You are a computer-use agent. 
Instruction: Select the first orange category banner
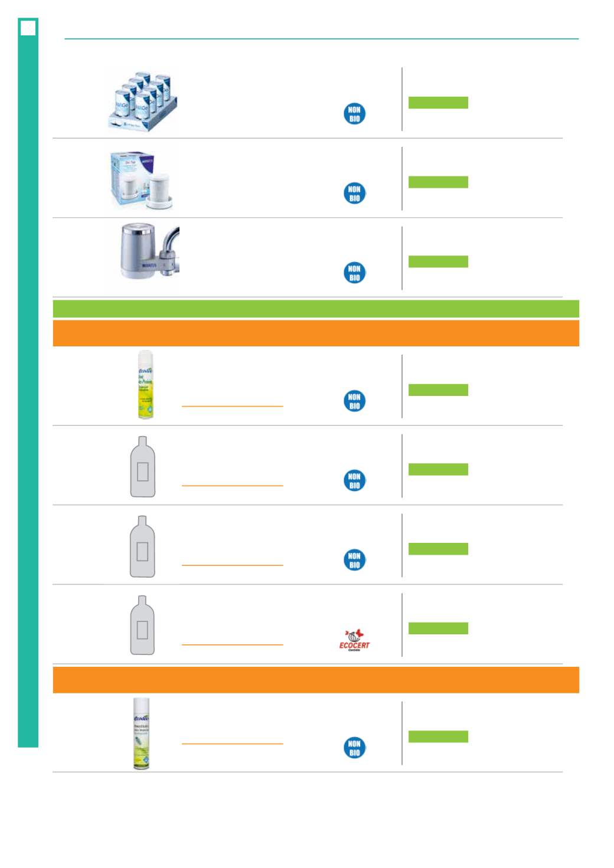pyautogui.click(x=316, y=333)
